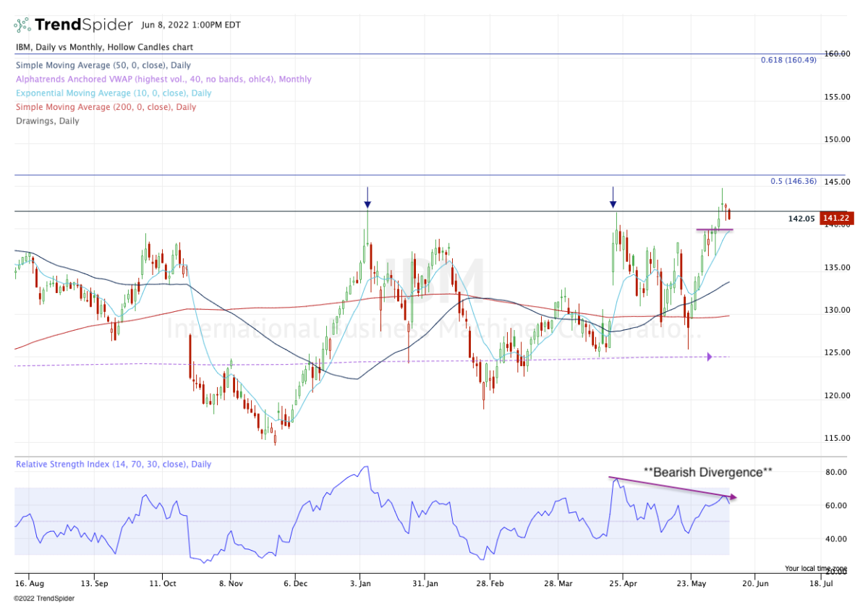The height and width of the screenshot is (605, 868).
Task: Click the blue down arrow above April high
Action: point(613,196)
